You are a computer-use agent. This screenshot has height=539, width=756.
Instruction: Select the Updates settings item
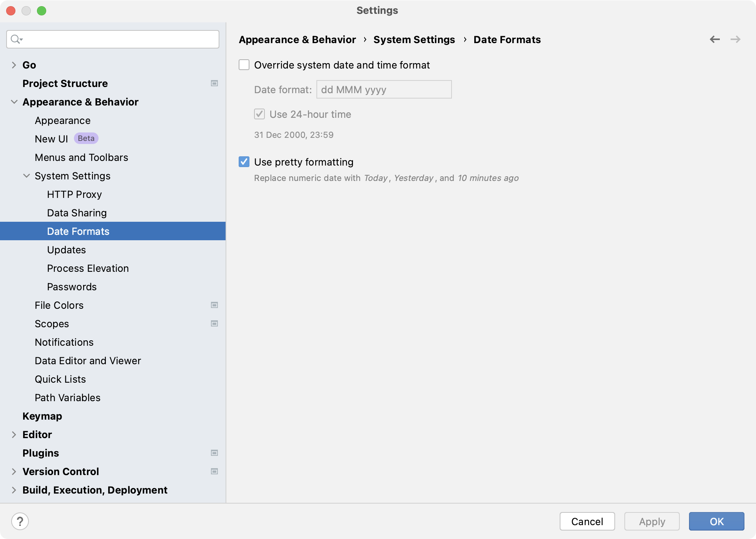66,249
